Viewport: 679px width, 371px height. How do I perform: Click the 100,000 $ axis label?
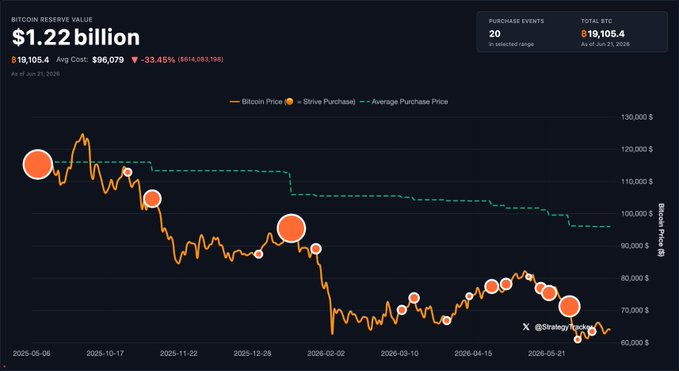point(636,213)
